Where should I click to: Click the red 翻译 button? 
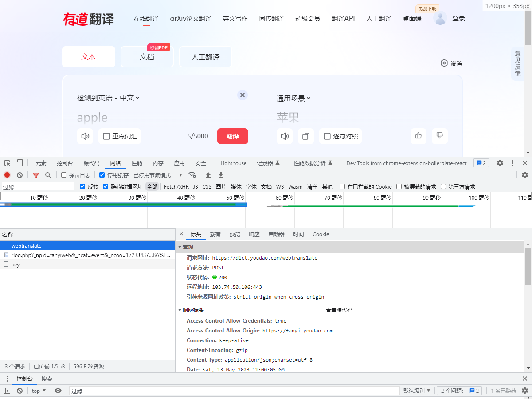(233, 136)
